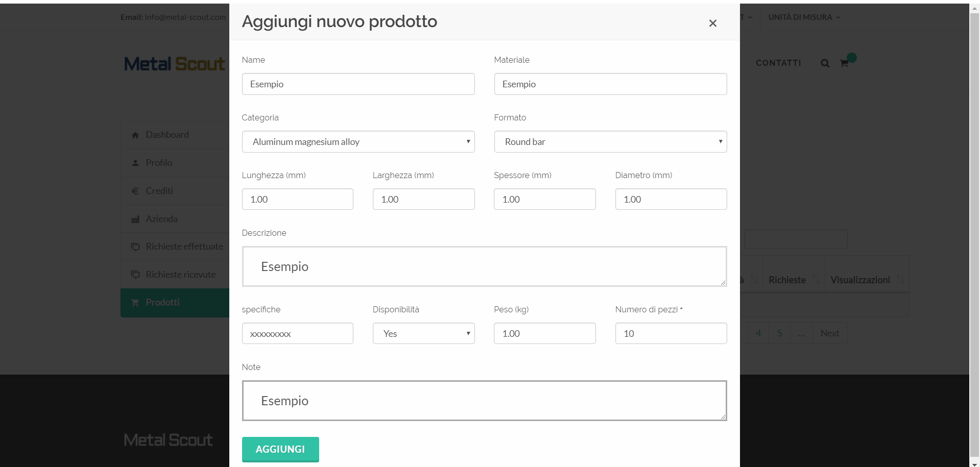Open Azienda in the sidebar
Image resolution: width=980 pixels, height=467 pixels.
click(x=175, y=218)
